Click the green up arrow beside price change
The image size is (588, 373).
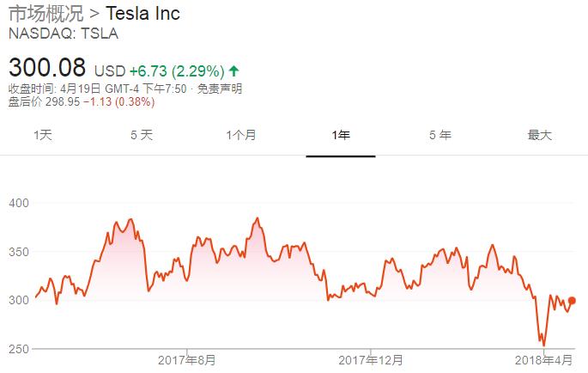click(234, 70)
